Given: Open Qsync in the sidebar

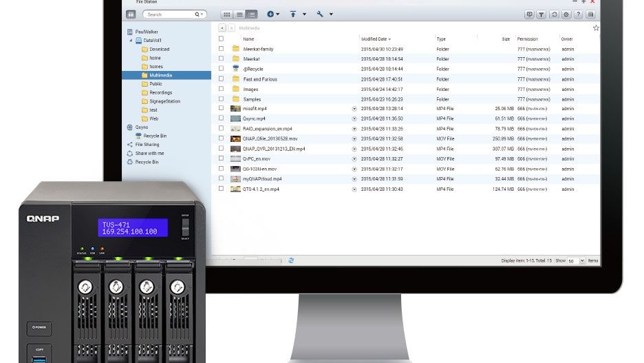Looking at the screenshot, I should (x=141, y=127).
